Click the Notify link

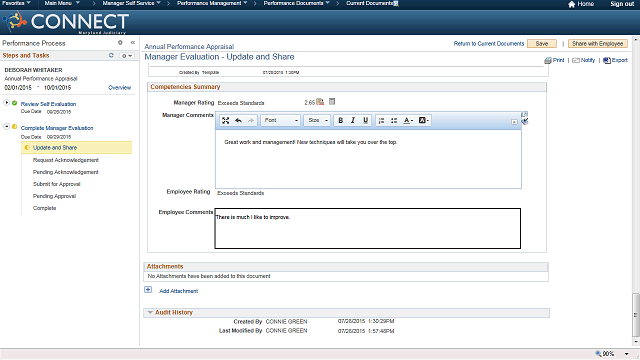584,60
